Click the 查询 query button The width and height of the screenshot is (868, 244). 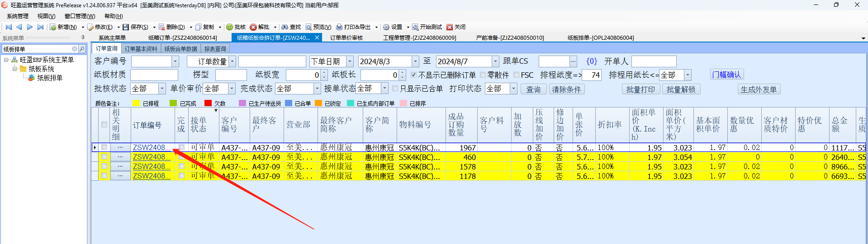coord(533,89)
